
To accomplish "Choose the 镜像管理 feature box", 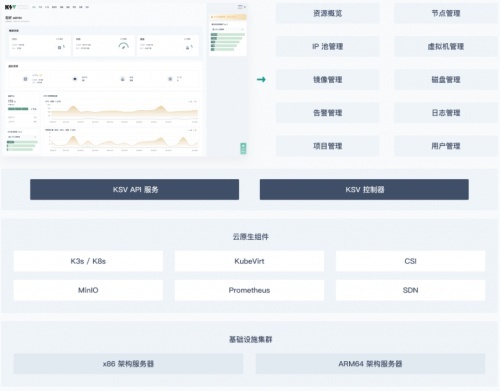I will pos(327,80).
